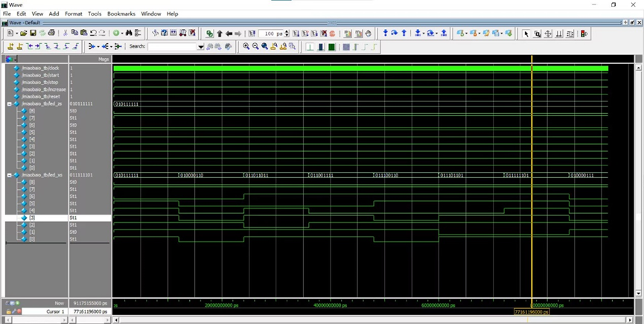Collapse the /miaobaio_tb/led_zs signal group
Screen dimensions: 644x324
(9, 104)
